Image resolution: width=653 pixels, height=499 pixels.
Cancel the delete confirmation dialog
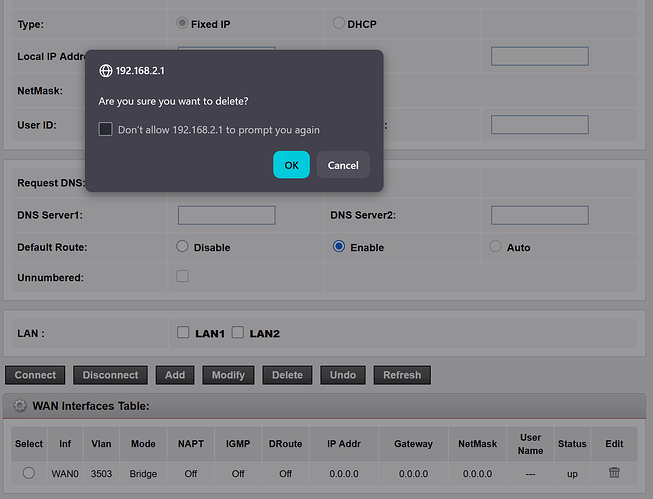(343, 165)
